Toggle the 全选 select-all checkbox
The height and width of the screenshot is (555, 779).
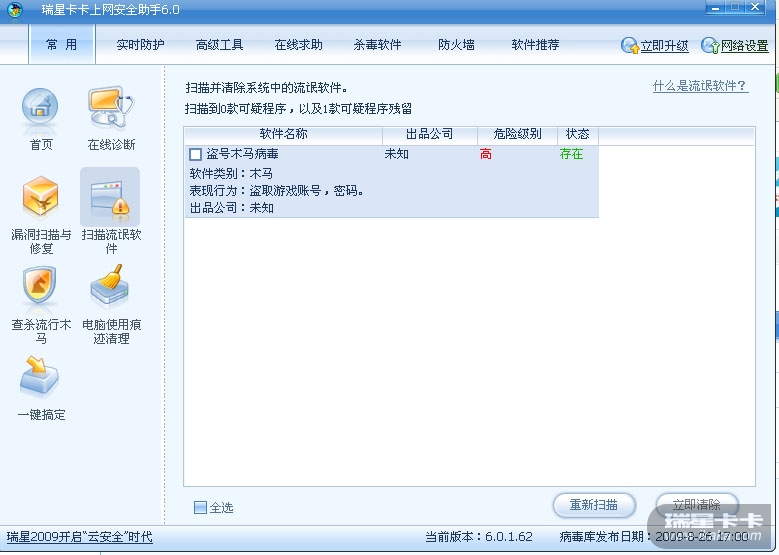click(x=200, y=507)
